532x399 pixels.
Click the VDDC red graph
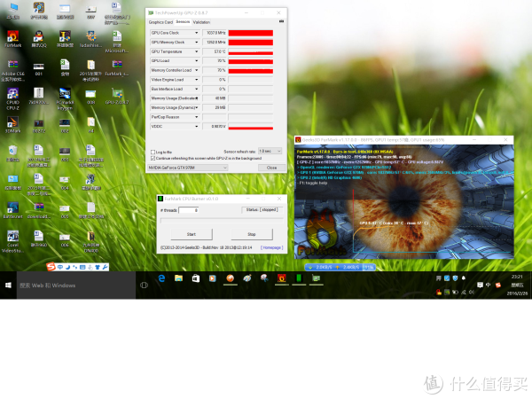point(251,126)
